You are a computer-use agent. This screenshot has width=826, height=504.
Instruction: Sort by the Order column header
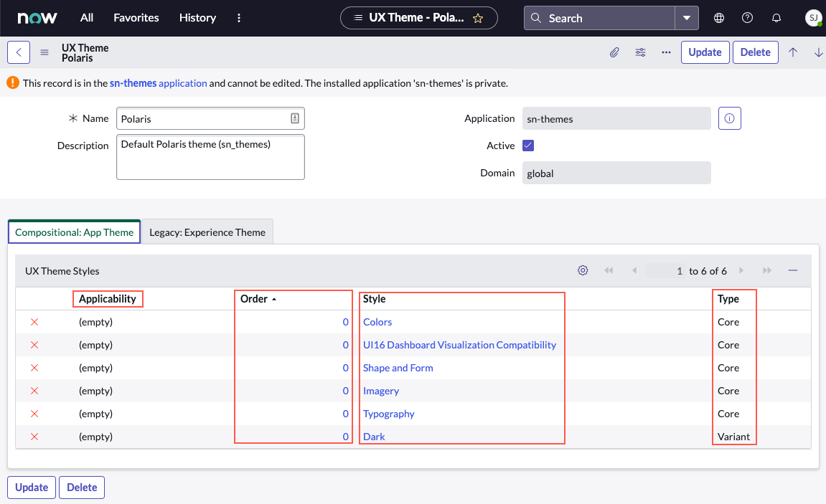(x=254, y=299)
